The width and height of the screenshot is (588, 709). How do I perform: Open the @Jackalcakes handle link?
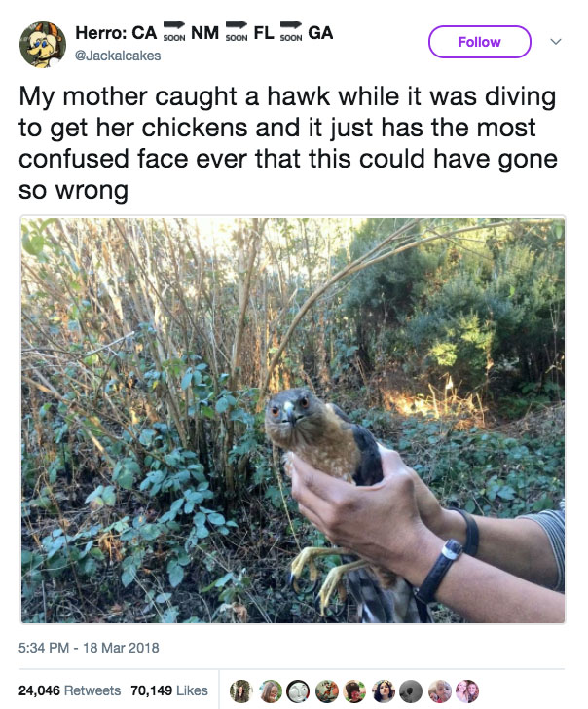(118, 56)
